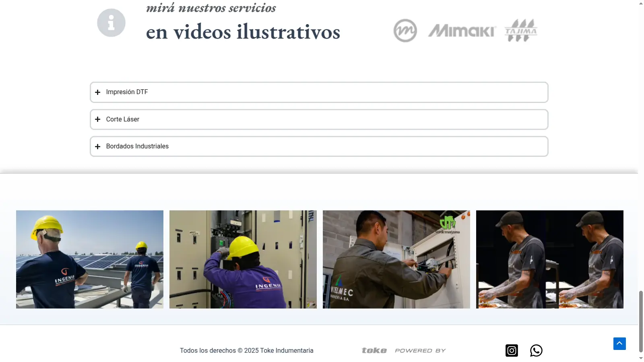
Task: View the purple uniform electrician photo
Action: tap(243, 259)
